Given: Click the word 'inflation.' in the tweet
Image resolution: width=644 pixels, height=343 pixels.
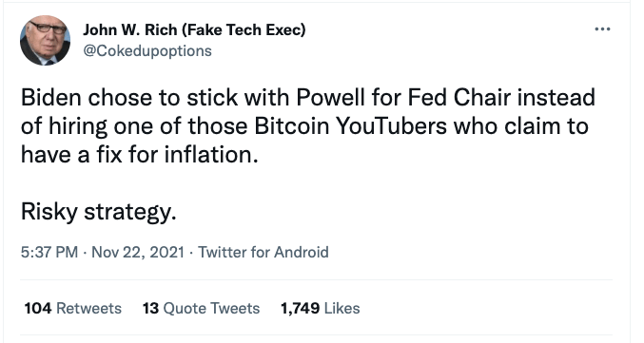Looking at the screenshot, I should pos(211,155).
